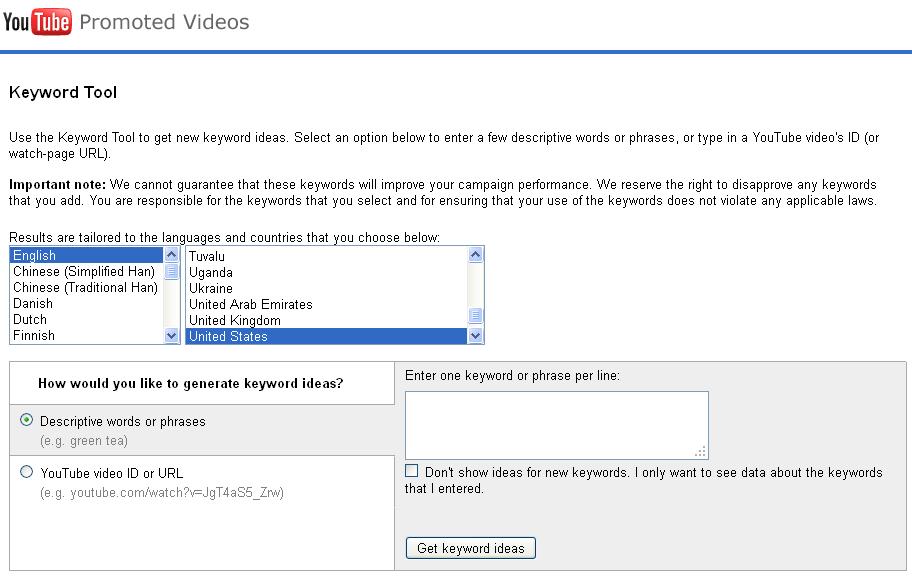The height and width of the screenshot is (578, 912).
Task: Click the YouTube logo icon
Action: point(37,21)
